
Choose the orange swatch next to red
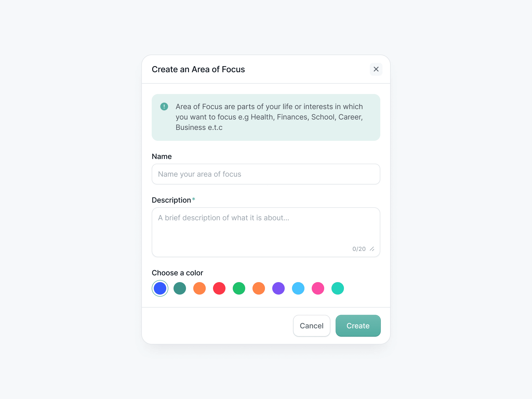(x=199, y=288)
